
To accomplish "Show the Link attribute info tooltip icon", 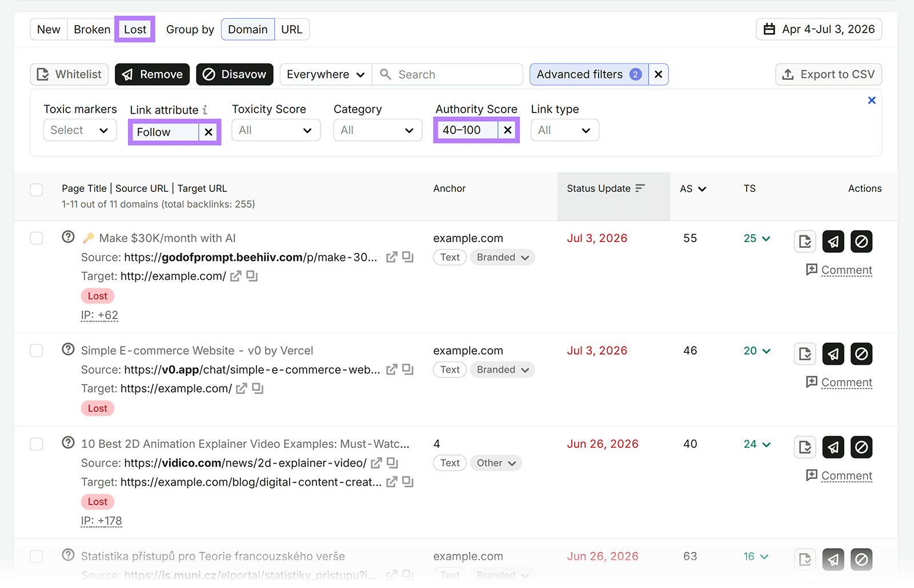I will pos(205,110).
